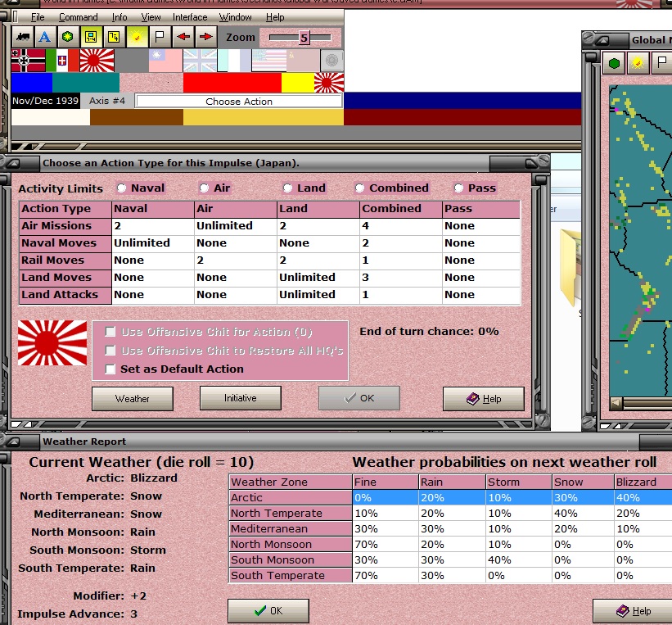This screenshot has height=625, width=672.
Task: Click the yellow unit counter icon beside green hexagon
Action: coord(91,37)
